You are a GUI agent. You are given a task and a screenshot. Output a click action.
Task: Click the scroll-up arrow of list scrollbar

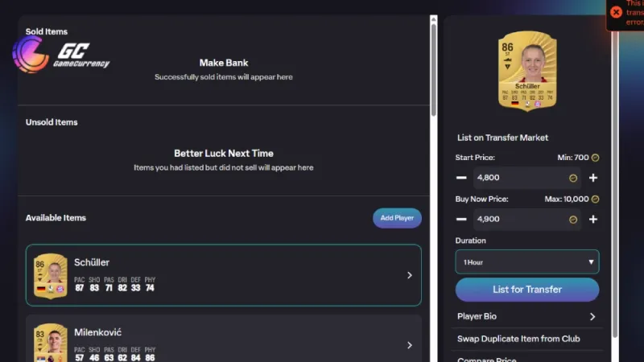433,19
